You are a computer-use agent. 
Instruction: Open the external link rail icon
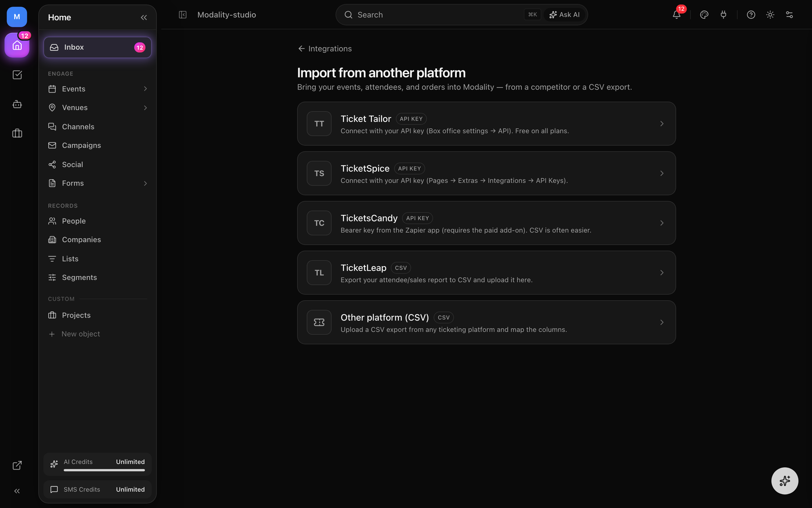pos(17,465)
